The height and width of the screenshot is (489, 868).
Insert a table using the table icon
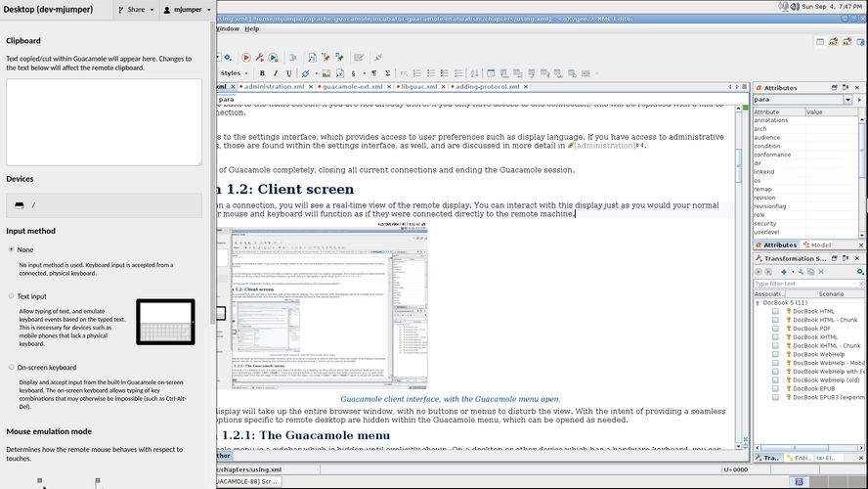[x=491, y=73]
